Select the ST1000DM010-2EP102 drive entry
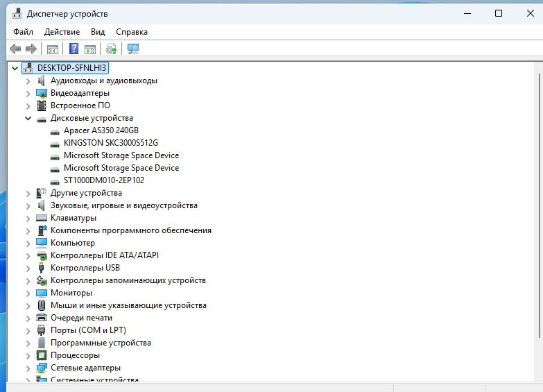Image resolution: width=543 pixels, height=392 pixels. click(103, 180)
